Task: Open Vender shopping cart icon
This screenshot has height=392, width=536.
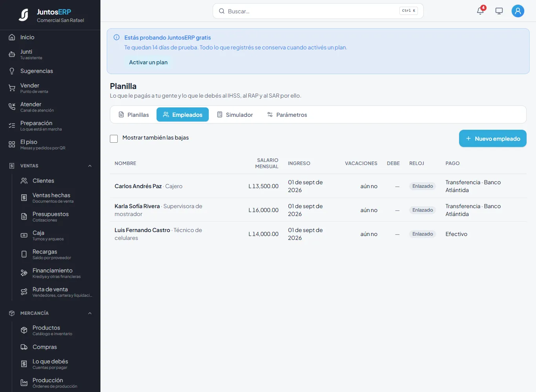Action: (x=12, y=88)
